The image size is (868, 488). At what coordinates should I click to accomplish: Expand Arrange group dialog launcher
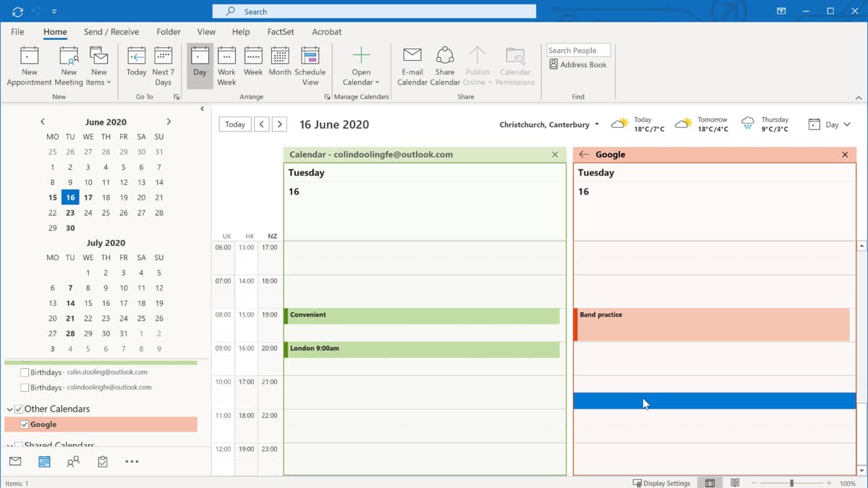327,97
